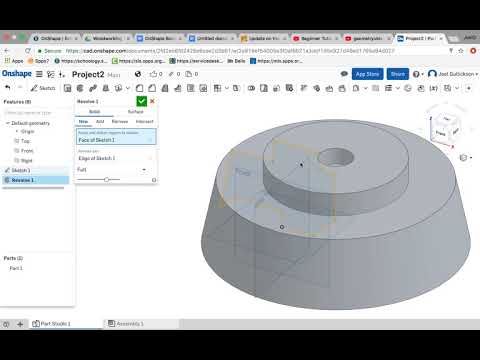Open the dropdown next to the pattern tool
Image resolution: width=480 pixels, height=360 pixels.
point(227,88)
